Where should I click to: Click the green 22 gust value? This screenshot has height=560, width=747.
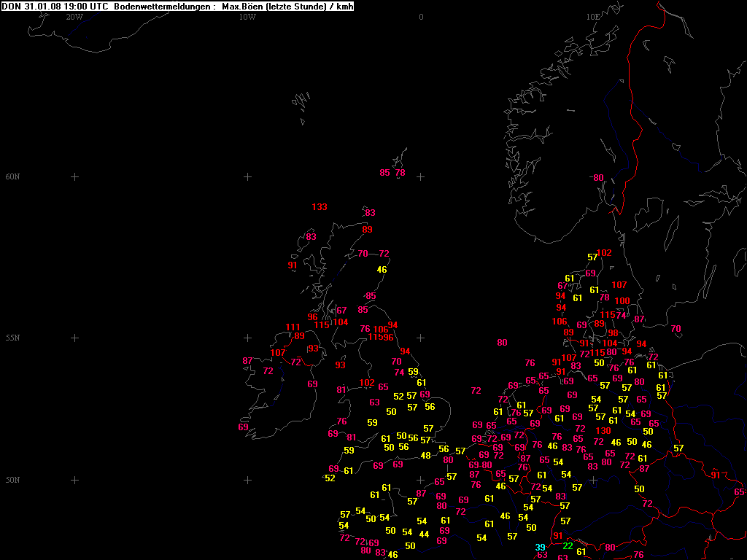click(568, 546)
